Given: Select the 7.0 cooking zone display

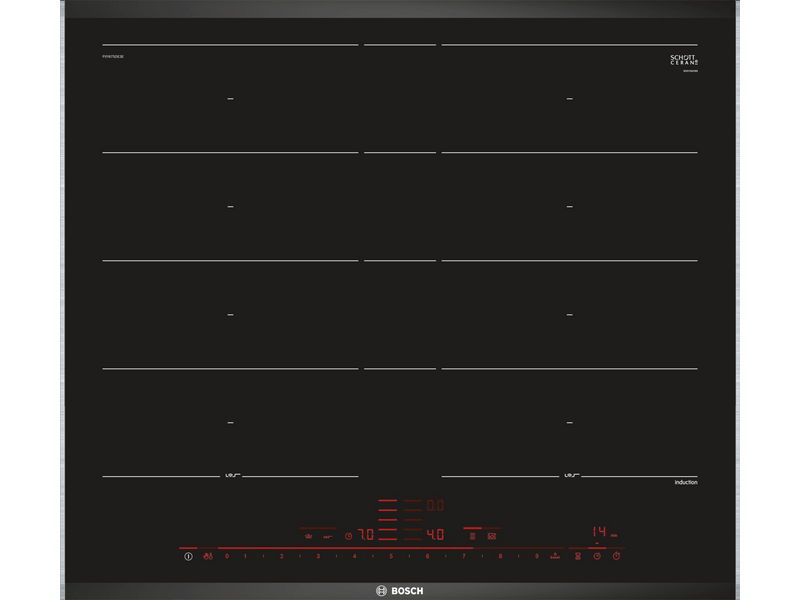Looking at the screenshot, I should 365,535.
